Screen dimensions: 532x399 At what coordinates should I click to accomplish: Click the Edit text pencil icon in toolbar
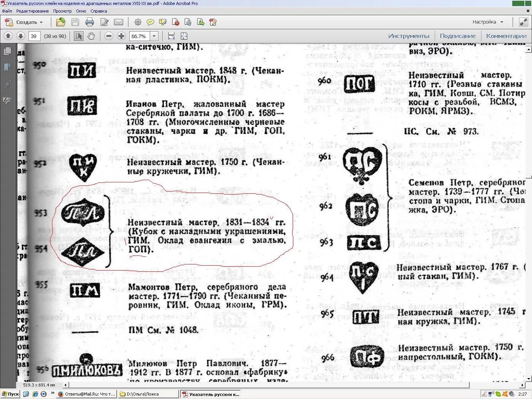pos(104,22)
